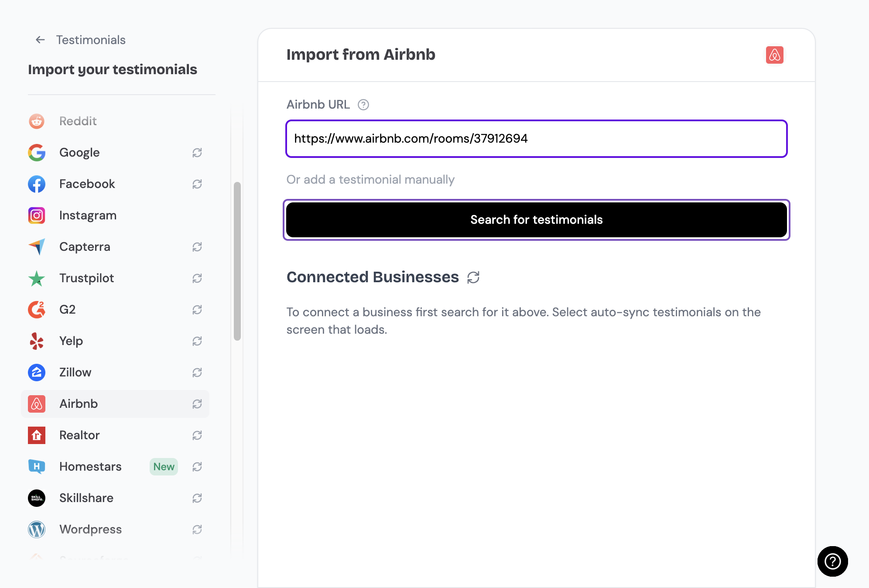
Task: Click the auto-sync icon beside Trustpilot
Action: [197, 278]
